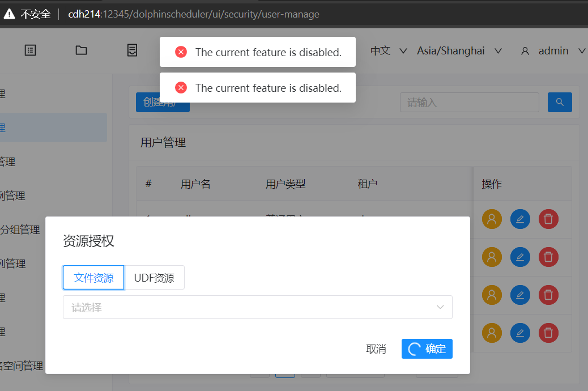Expand the 请选择 resource select box

(x=258, y=307)
